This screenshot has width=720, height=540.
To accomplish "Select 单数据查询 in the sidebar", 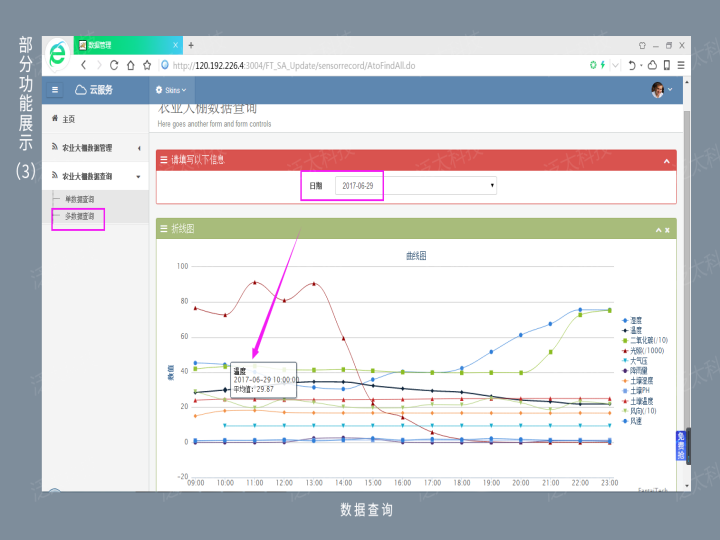I will coord(79,199).
